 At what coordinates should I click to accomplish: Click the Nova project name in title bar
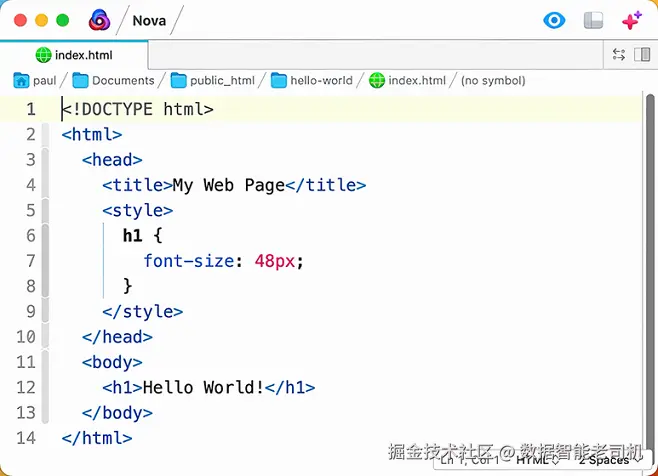tap(149, 21)
